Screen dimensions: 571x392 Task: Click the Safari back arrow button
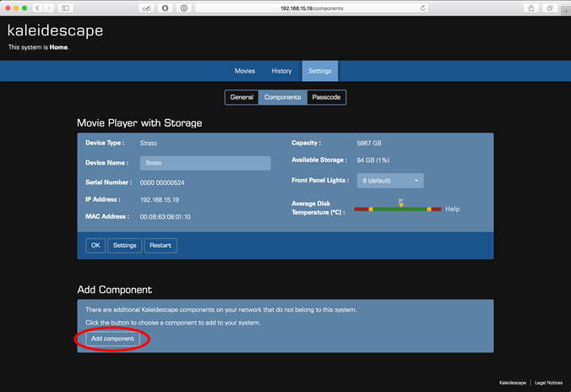point(38,8)
